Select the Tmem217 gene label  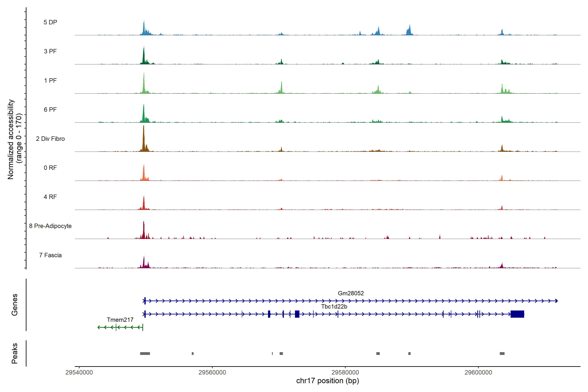point(120,320)
